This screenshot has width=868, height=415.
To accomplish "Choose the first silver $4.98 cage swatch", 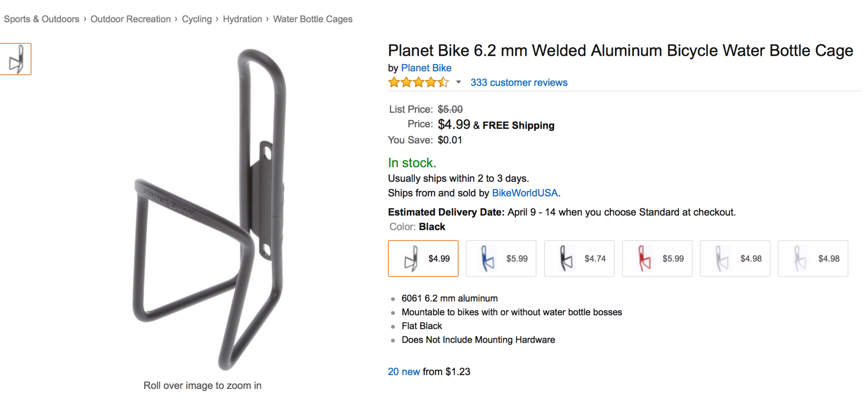I will coord(735,259).
